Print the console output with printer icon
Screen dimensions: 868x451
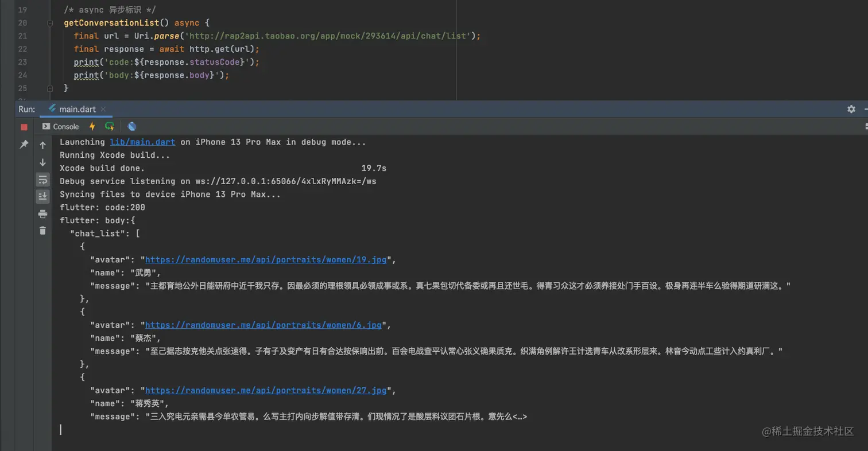pyautogui.click(x=42, y=214)
